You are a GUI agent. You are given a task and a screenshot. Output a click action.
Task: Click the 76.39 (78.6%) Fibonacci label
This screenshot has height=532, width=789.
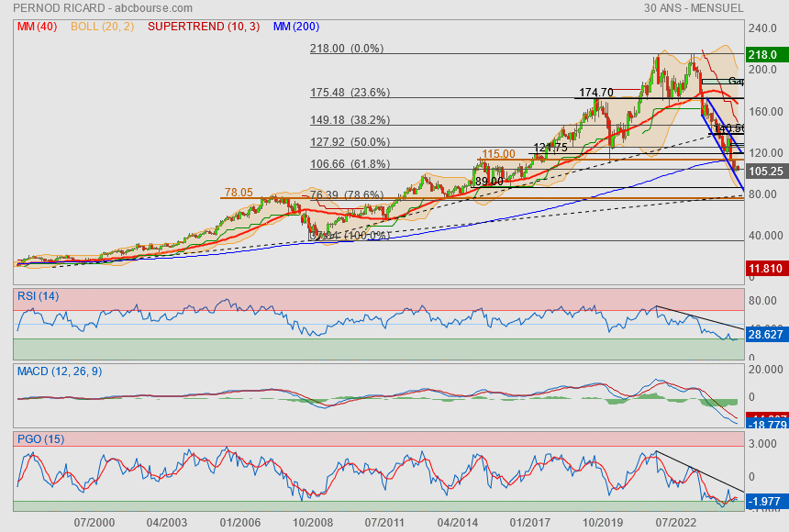[x=347, y=194]
